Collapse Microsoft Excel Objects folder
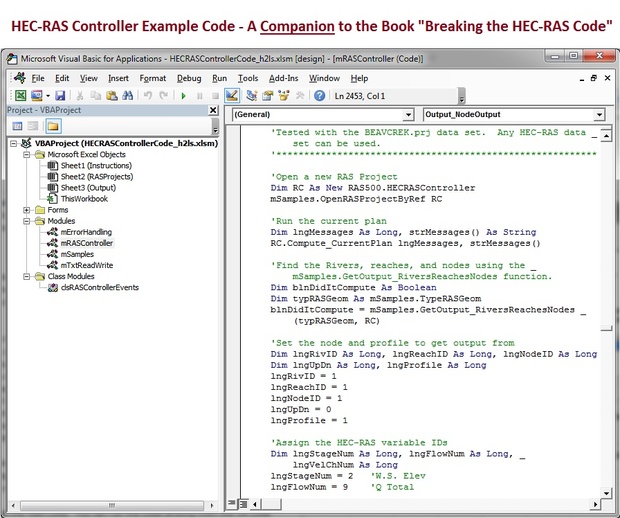 [26, 155]
